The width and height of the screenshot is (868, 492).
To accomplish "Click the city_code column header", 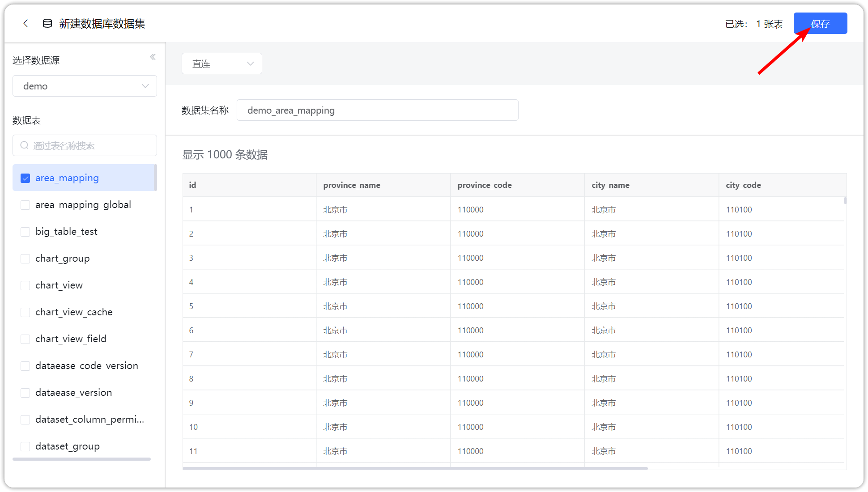I will pyautogui.click(x=743, y=185).
